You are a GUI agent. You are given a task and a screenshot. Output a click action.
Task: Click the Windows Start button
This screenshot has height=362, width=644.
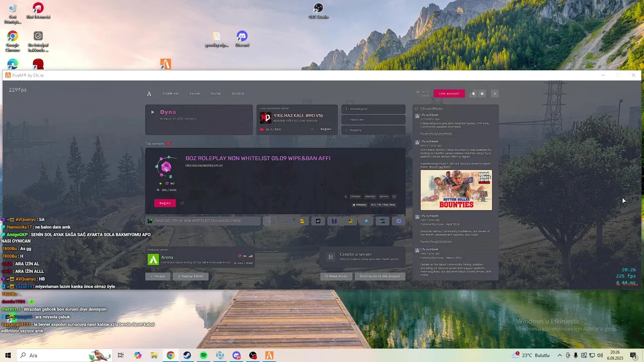8,355
